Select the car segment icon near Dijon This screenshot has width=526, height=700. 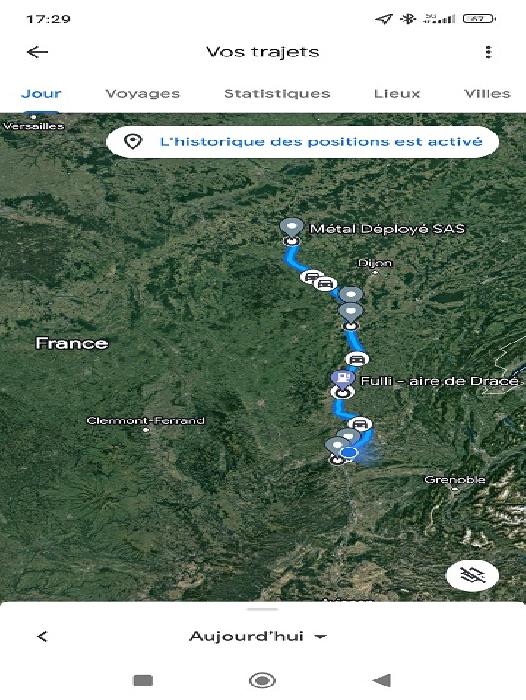click(x=325, y=283)
